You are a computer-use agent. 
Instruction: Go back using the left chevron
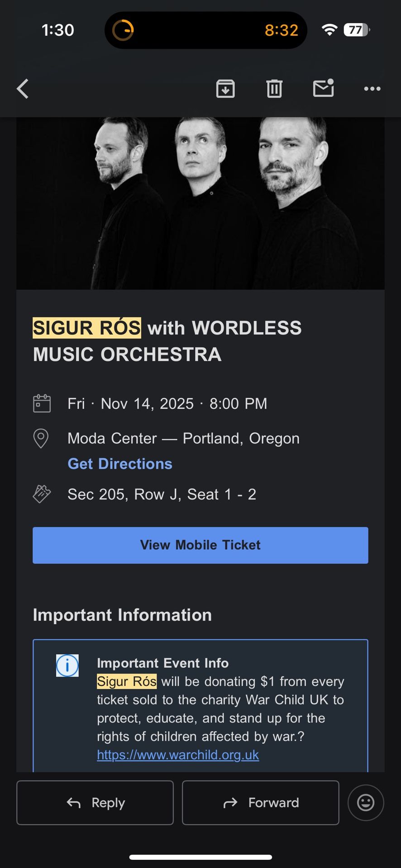tap(23, 89)
